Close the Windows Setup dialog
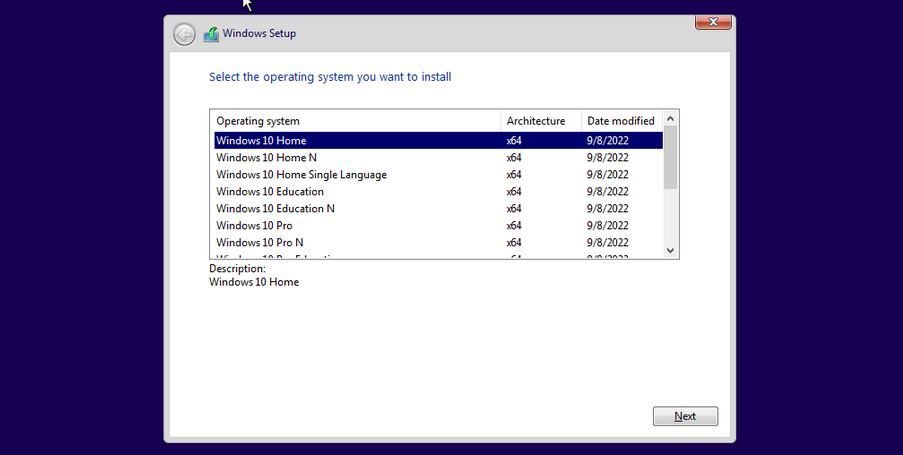903x455 pixels. (714, 22)
